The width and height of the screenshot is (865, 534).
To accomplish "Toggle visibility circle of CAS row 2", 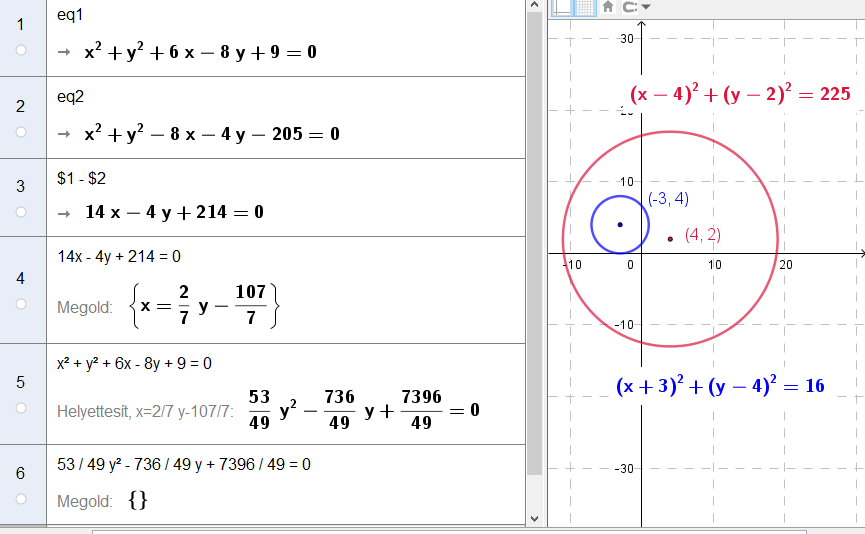I will [x=22, y=131].
